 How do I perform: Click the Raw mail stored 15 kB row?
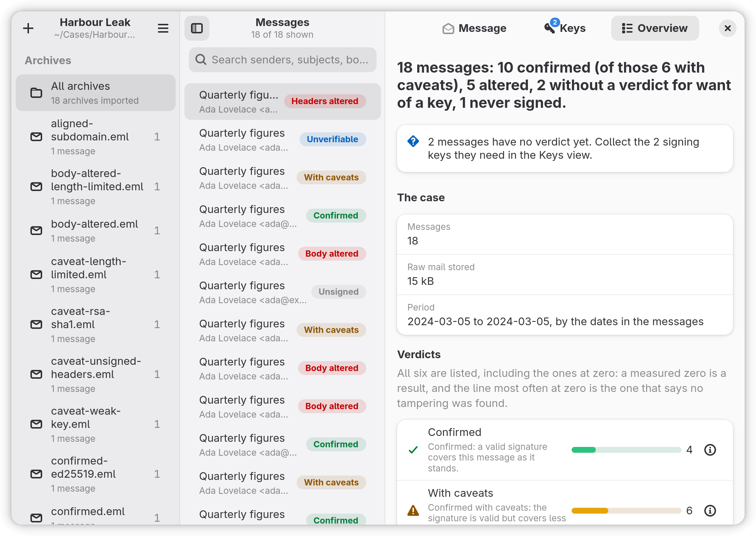coord(565,275)
